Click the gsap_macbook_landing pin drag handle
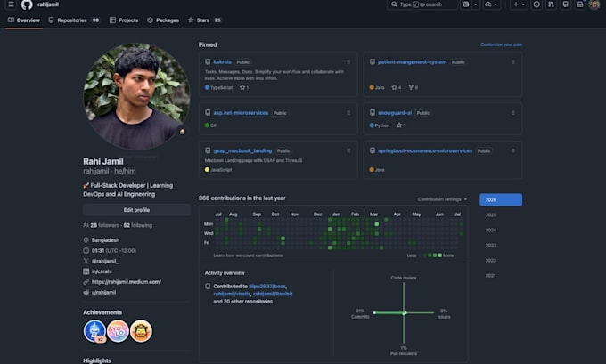Screen dimensions: 606x364 pos(348,151)
